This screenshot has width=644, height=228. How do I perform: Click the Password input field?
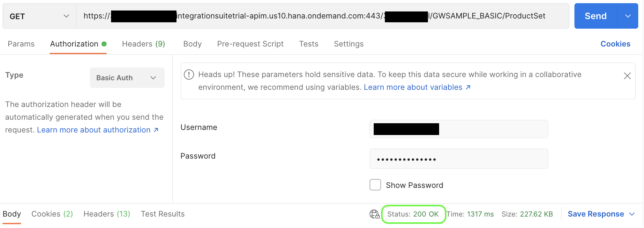[x=458, y=159]
